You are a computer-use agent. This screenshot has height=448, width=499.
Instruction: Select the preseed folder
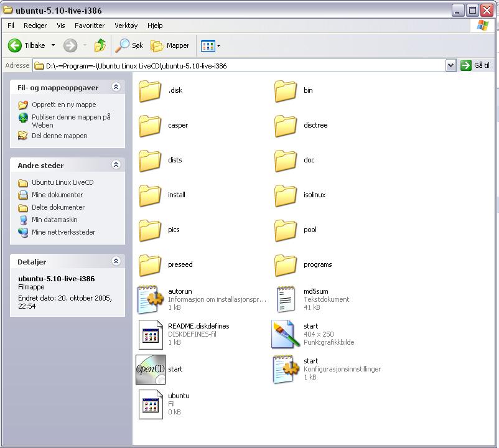pos(166,264)
